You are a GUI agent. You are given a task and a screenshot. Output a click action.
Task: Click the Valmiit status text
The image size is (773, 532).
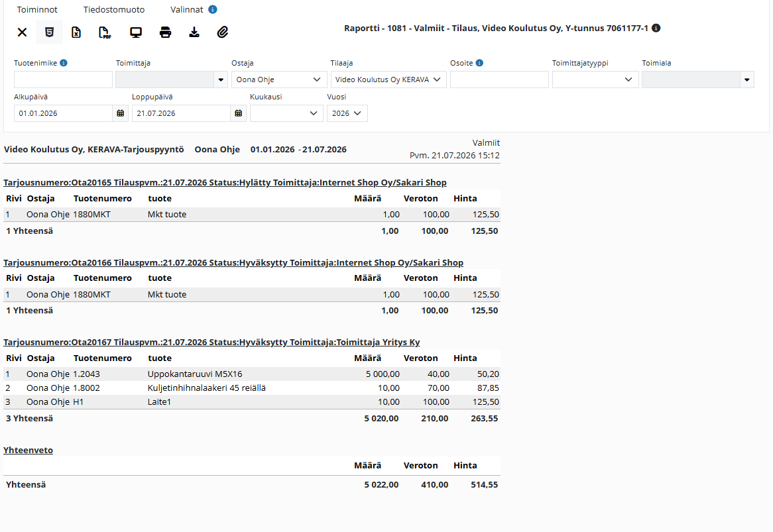(x=486, y=143)
